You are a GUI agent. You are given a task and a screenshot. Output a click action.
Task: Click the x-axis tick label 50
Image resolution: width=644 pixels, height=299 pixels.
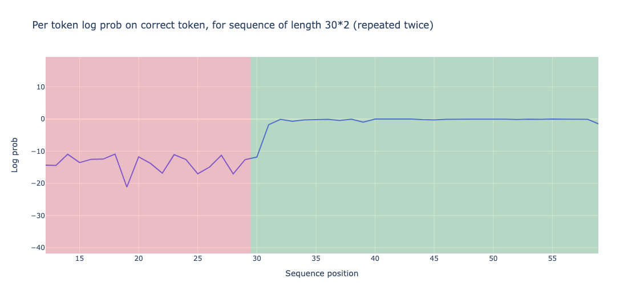[x=493, y=259]
